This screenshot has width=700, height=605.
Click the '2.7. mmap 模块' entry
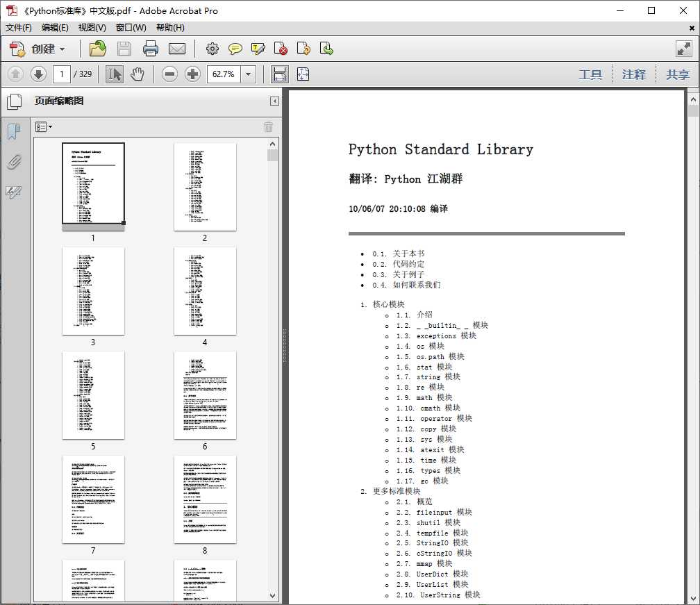click(x=424, y=563)
